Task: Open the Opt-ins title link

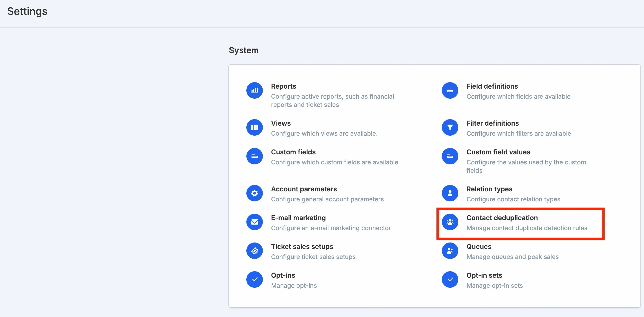Action: [283, 275]
